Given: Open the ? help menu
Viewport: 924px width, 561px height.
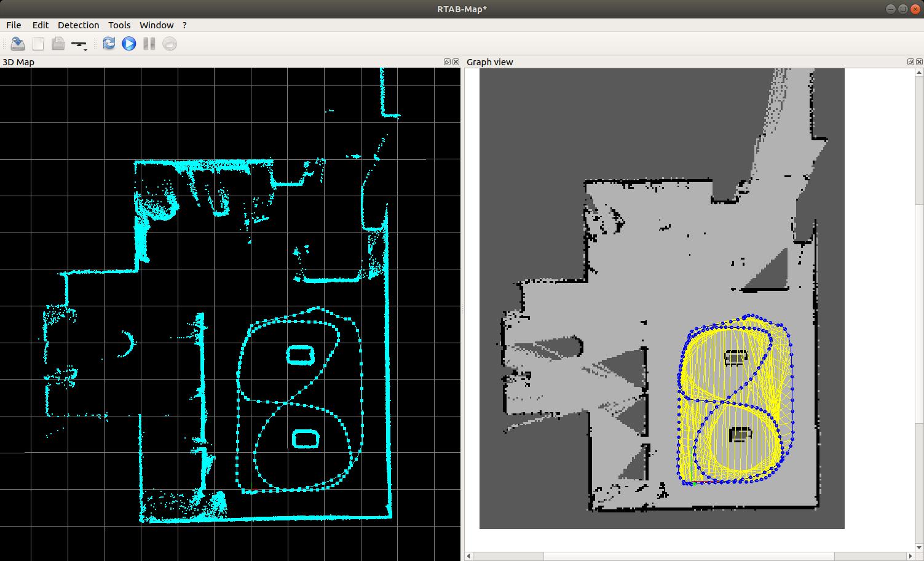Looking at the screenshot, I should click(184, 25).
